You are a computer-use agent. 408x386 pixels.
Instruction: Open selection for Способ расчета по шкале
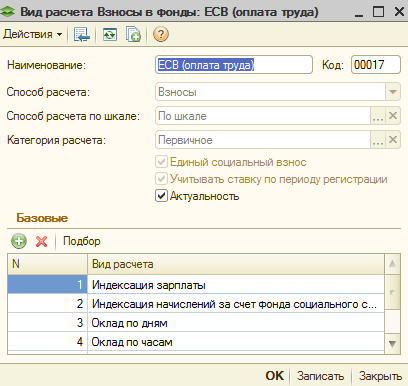(378, 116)
